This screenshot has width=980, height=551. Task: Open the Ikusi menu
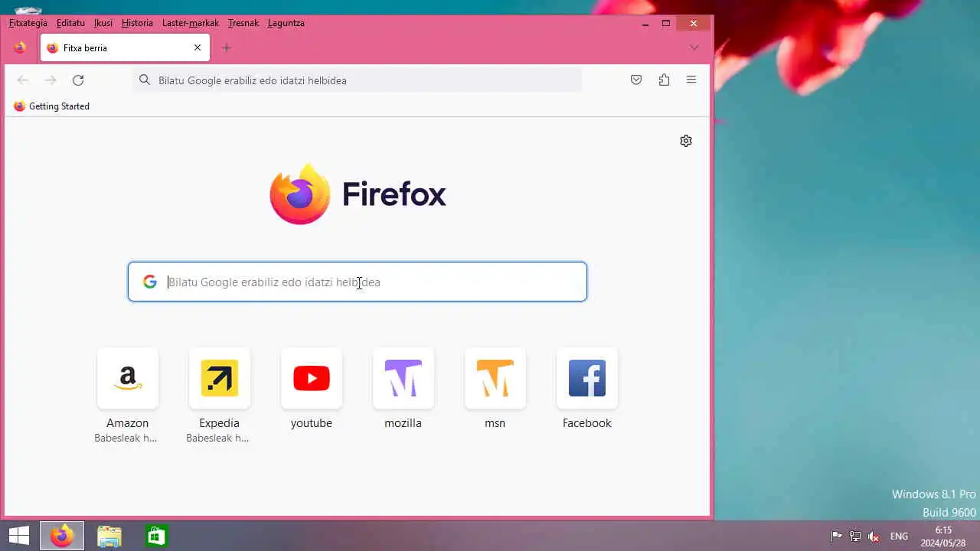103,23
